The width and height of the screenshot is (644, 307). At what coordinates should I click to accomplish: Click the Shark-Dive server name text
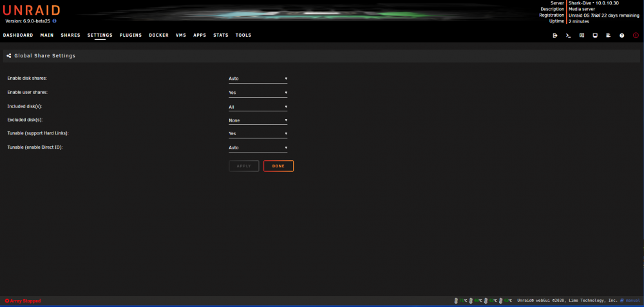tap(580, 3)
